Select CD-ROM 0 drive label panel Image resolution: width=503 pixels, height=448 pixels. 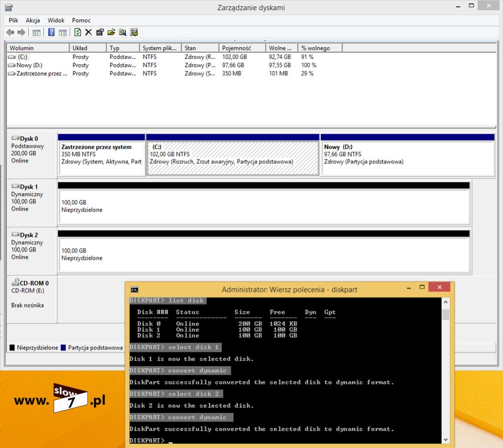[32, 299]
